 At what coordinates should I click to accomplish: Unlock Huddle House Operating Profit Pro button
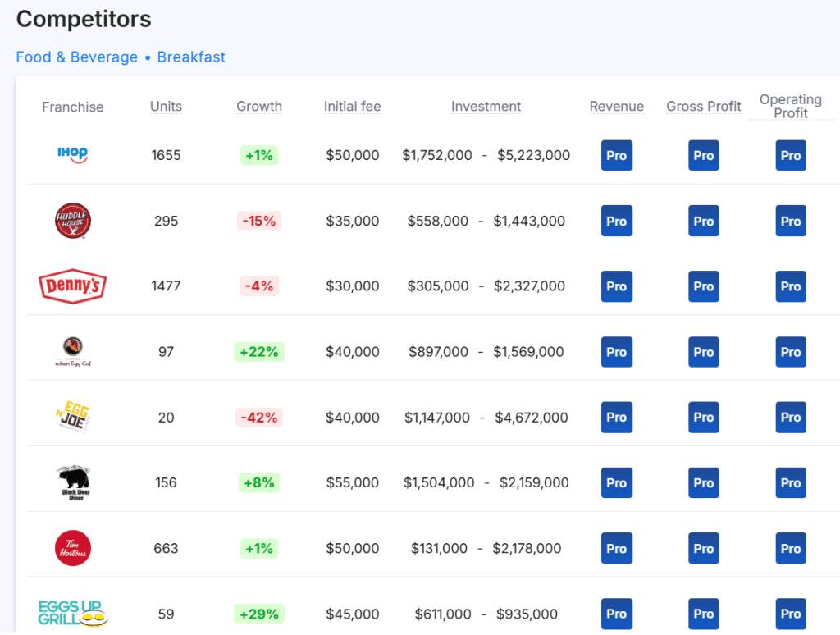pos(791,221)
